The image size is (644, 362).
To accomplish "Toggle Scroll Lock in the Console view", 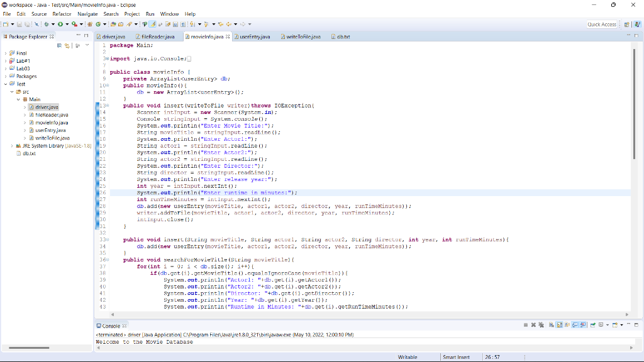I will pos(558,325).
